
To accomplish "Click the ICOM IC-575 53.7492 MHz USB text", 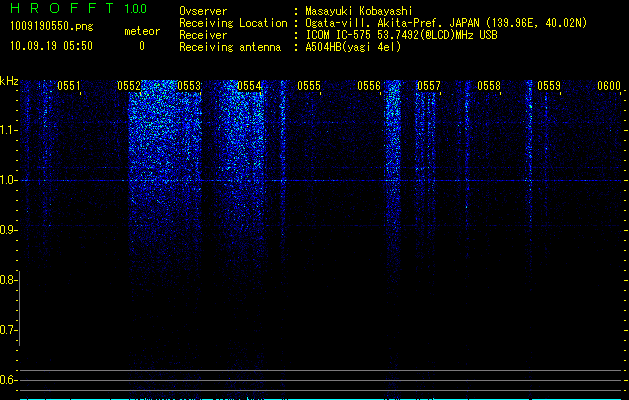I will pos(402,35).
